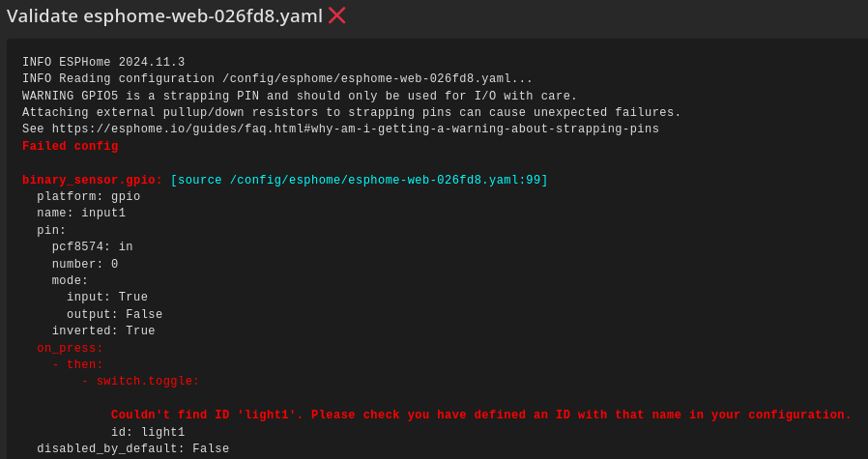Click the red 'Failed config' text
Image resolution: width=868 pixels, height=459 pixels.
click(x=70, y=147)
